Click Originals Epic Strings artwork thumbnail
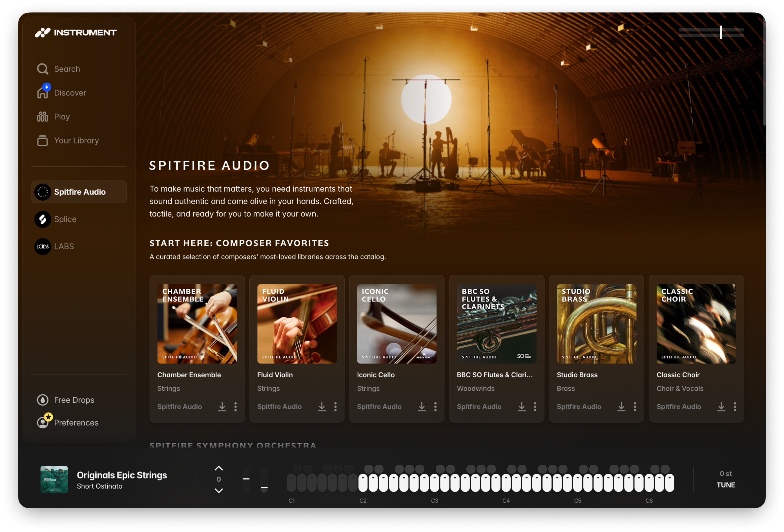 (54, 479)
